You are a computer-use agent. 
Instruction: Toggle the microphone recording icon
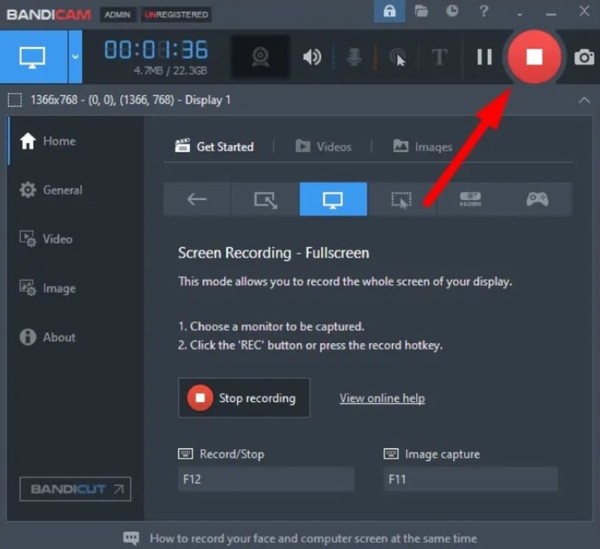click(354, 58)
